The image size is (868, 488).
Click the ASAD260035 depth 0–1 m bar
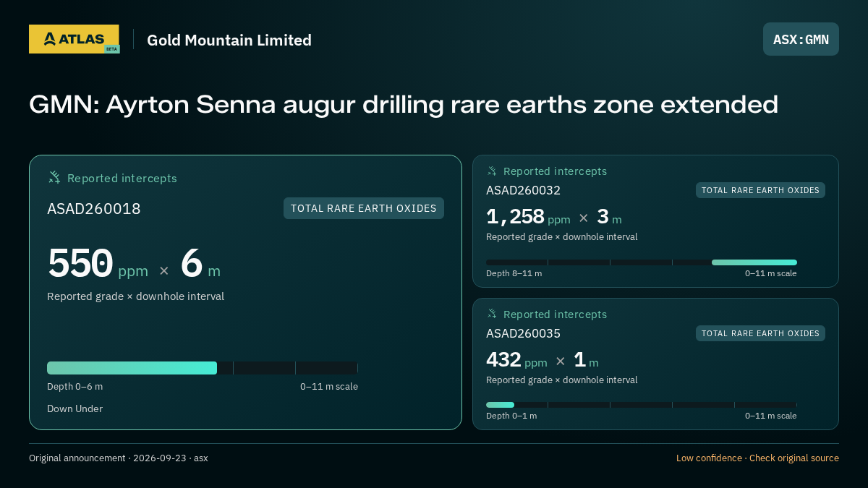[x=500, y=405]
